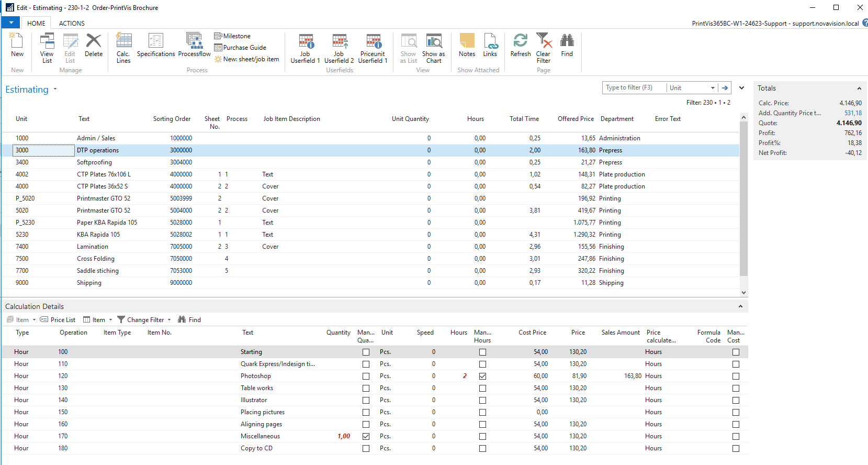Sort by Cost Price column header
Screen dimensions: 868x465
tap(532, 333)
